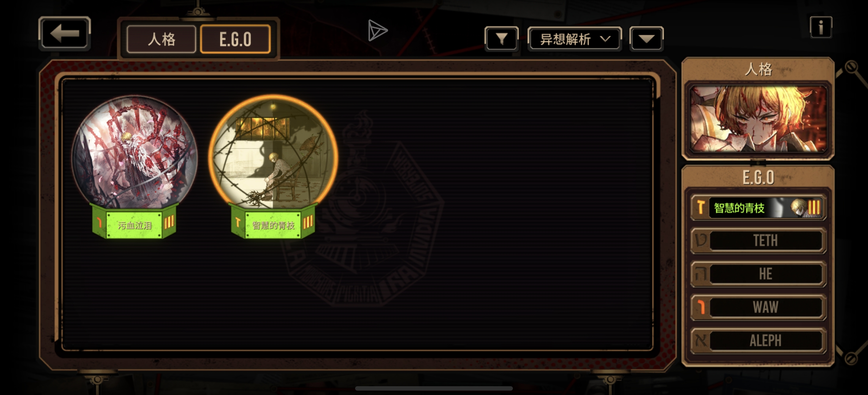Go back with the arrow button

click(64, 33)
